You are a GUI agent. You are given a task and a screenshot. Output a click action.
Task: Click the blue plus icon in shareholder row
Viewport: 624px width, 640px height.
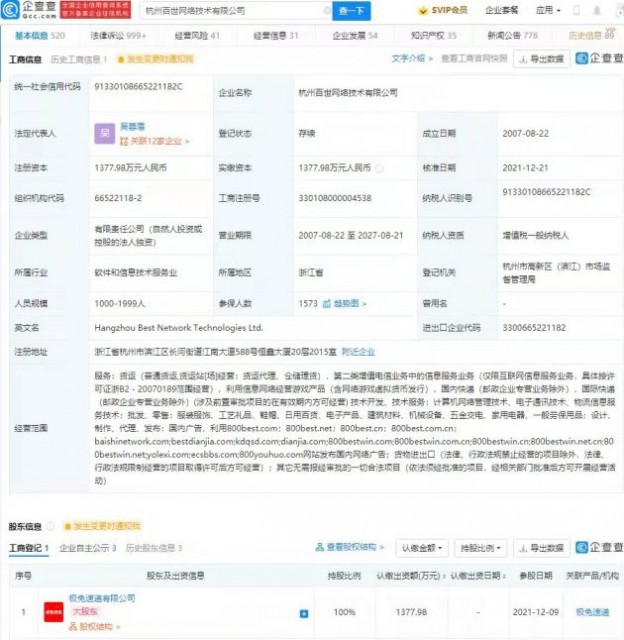click(304, 613)
